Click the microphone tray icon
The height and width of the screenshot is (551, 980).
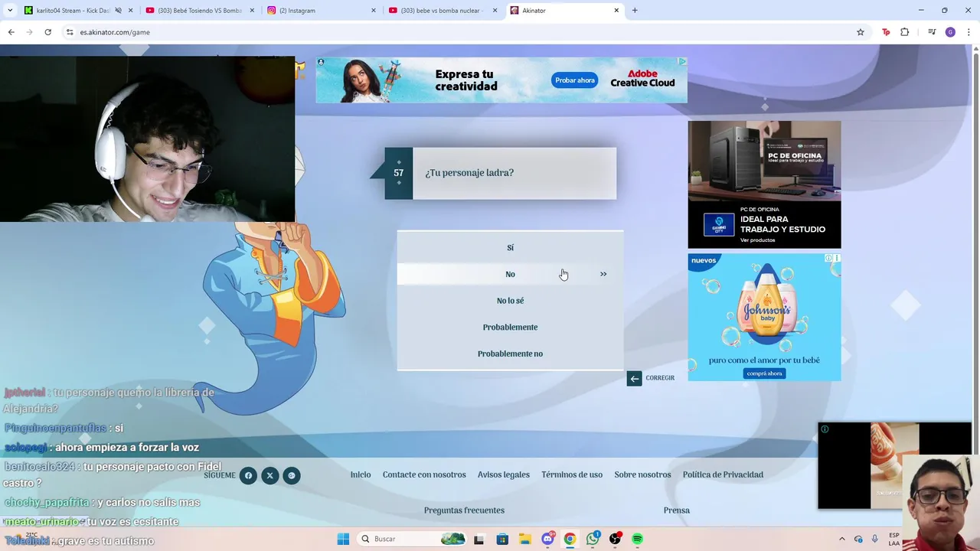pos(875,539)
